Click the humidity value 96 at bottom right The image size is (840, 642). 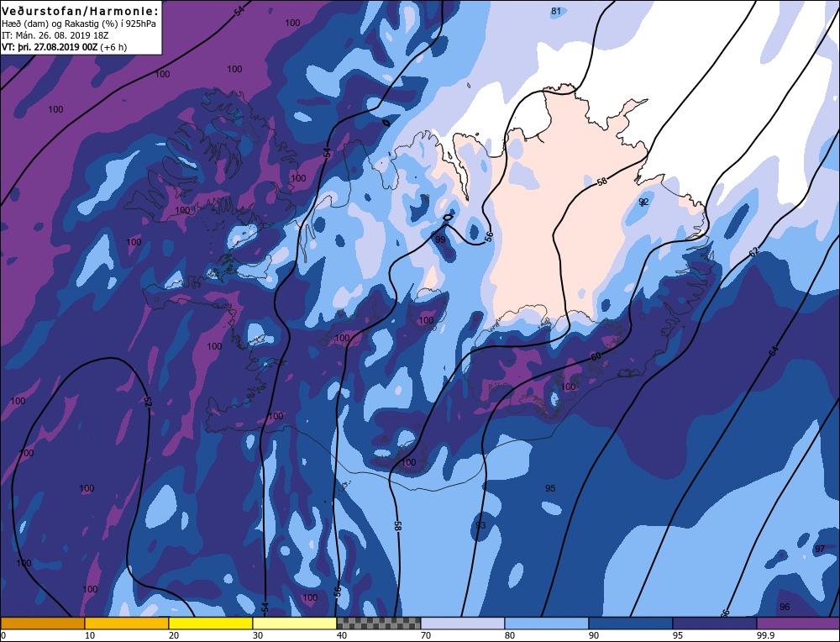(x=785, y=608)
